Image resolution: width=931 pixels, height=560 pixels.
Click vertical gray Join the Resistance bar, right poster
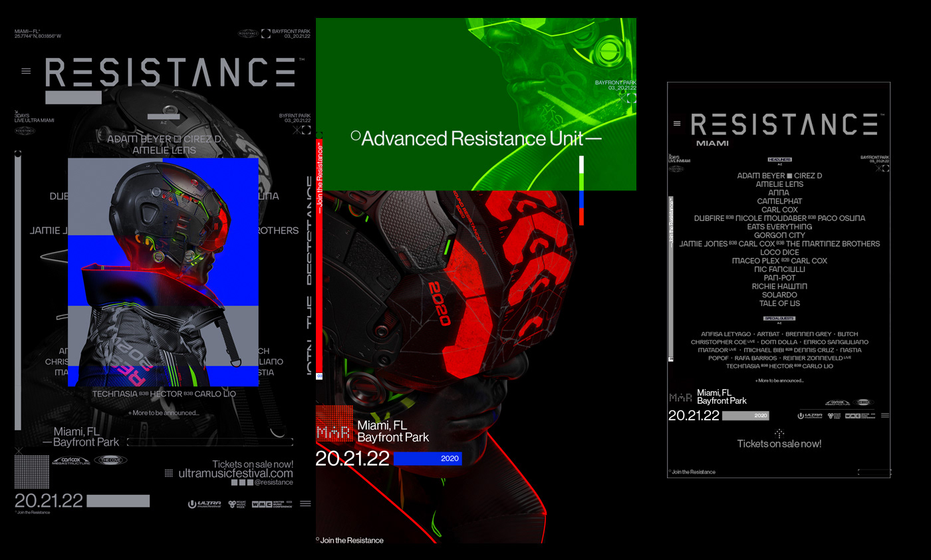pyautogui.click(x=671, y=279)
